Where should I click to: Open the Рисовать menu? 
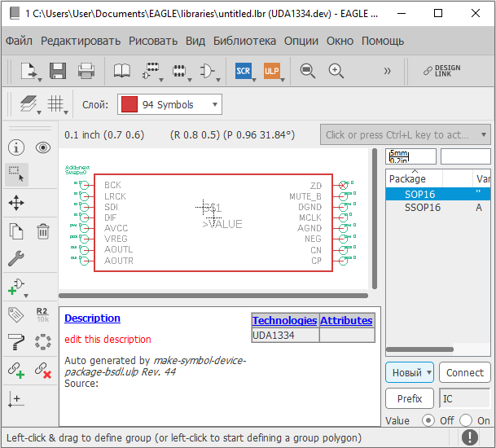point(153,41)
